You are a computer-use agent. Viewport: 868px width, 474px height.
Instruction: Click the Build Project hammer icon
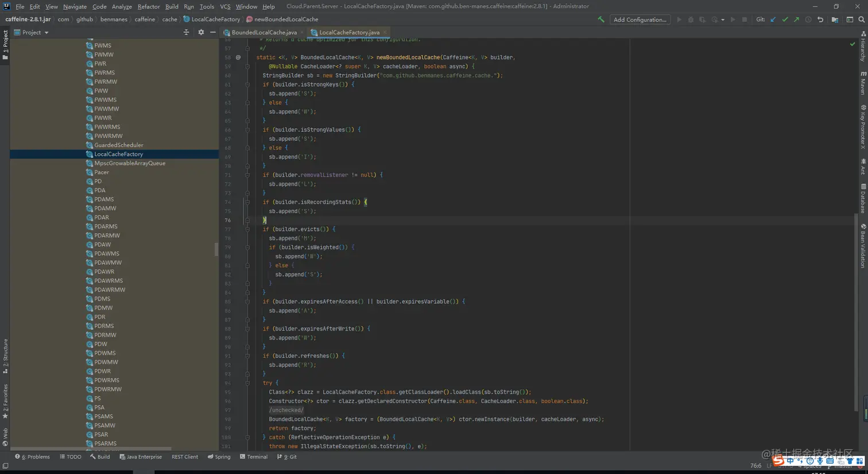click(x=601, y=20)
